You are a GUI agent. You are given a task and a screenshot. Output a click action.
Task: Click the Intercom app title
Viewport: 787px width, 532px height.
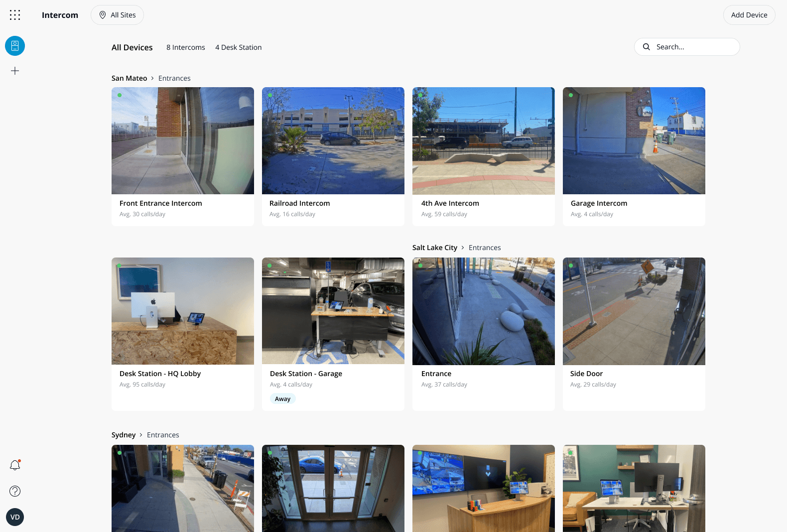click(60, 15)
